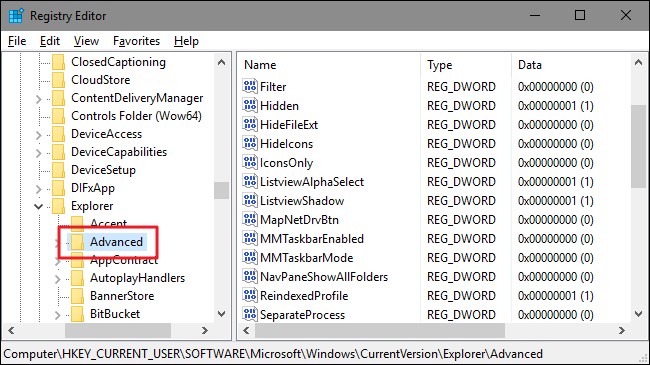Click the BannerStore folder icon
This screenshot has height=365, width=650.
pos(78,296)
